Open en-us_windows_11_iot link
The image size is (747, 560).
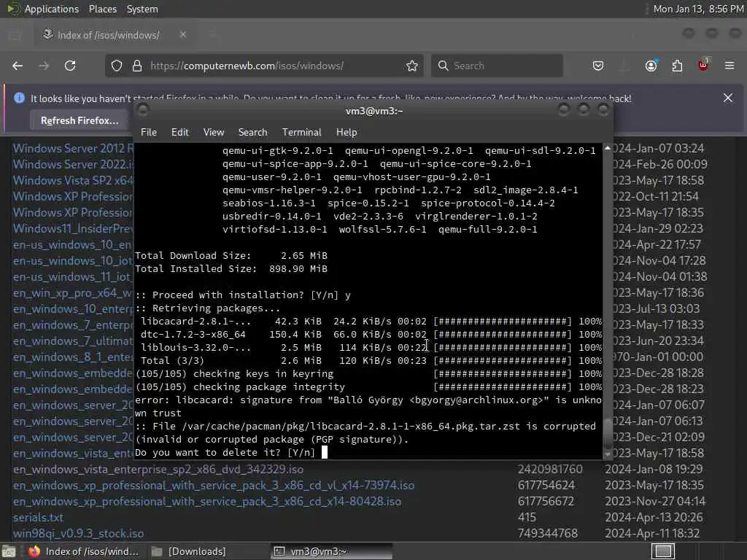tap(72, 276)
